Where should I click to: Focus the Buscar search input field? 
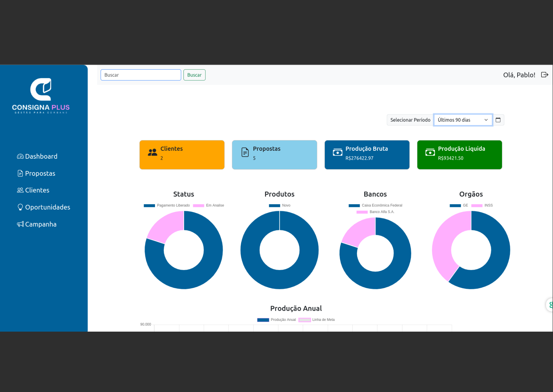[141, 75]
